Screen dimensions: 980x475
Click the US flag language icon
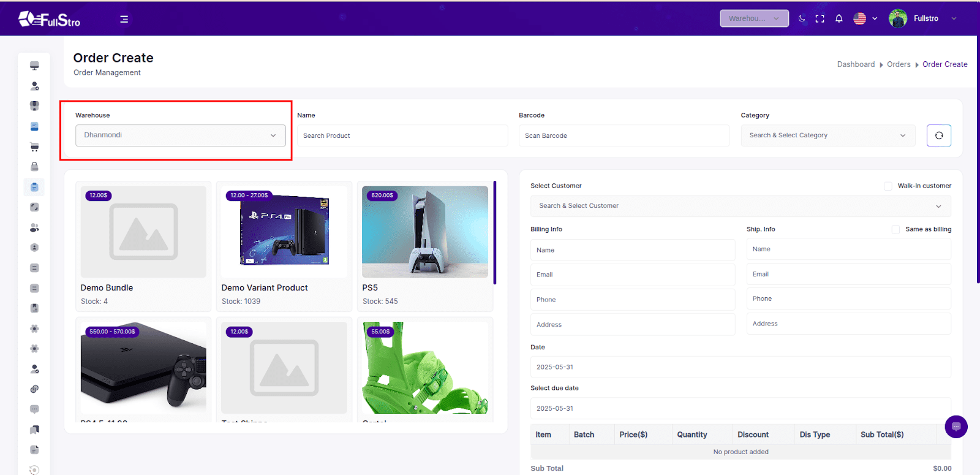click(x=859, y=18)
